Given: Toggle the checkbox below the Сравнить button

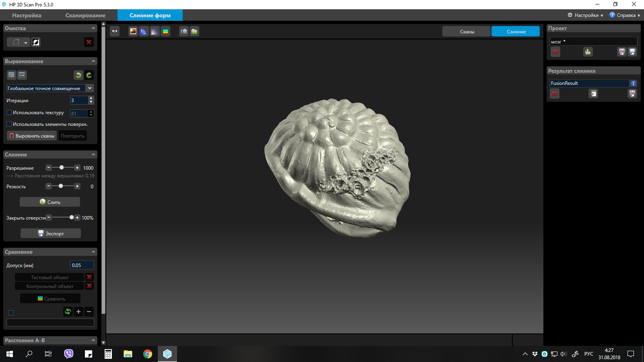Looking at the screenshot, I should click(x=11, y=313).
